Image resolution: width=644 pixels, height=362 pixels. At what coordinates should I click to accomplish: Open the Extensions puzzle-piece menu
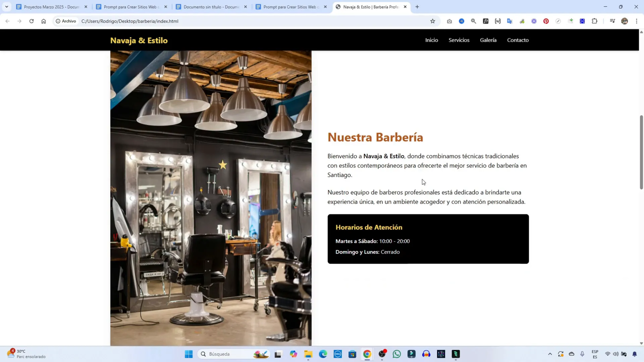(x=594, y=21)
